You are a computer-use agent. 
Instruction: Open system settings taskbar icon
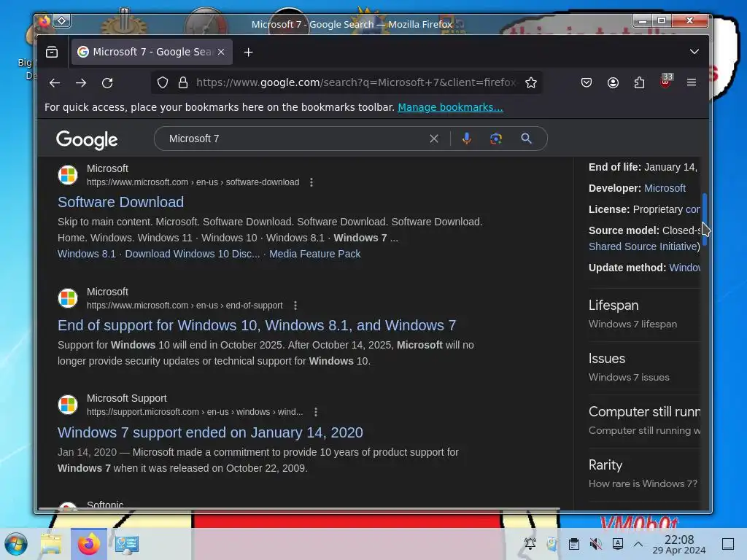[126, 544]
